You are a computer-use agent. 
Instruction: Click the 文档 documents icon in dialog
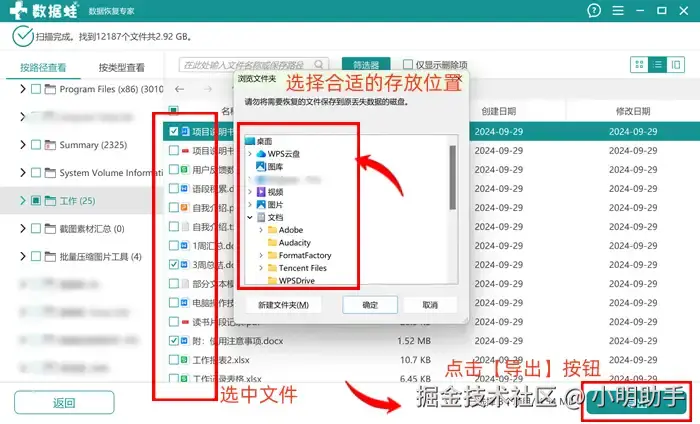(261, 217)
